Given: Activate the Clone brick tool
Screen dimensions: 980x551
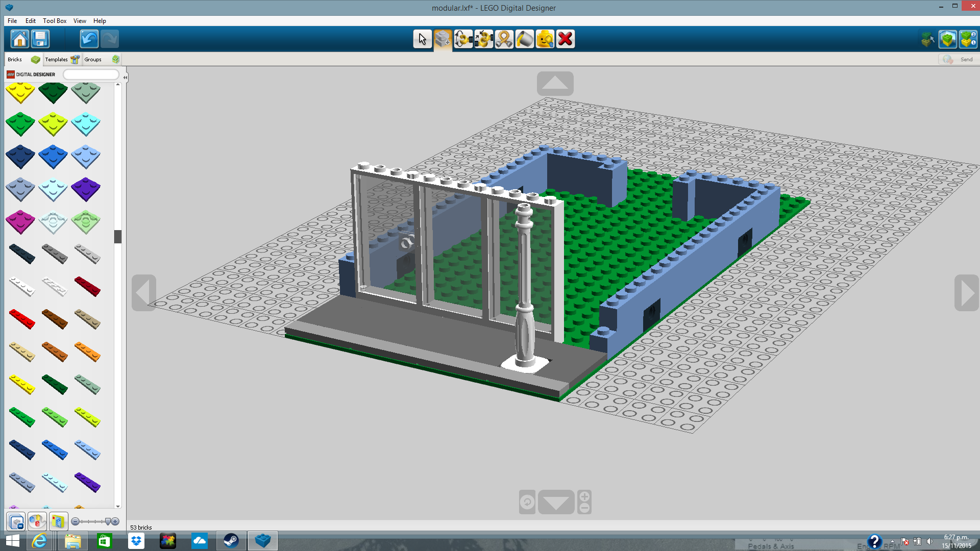Looking at the screenshot, I should [443, 39].
